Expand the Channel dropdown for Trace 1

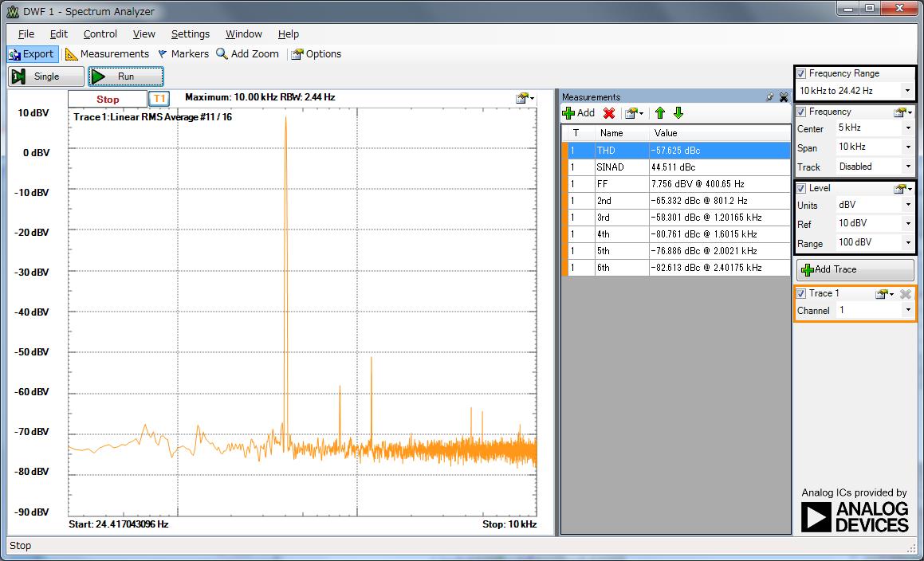click(x=907, y=310)
